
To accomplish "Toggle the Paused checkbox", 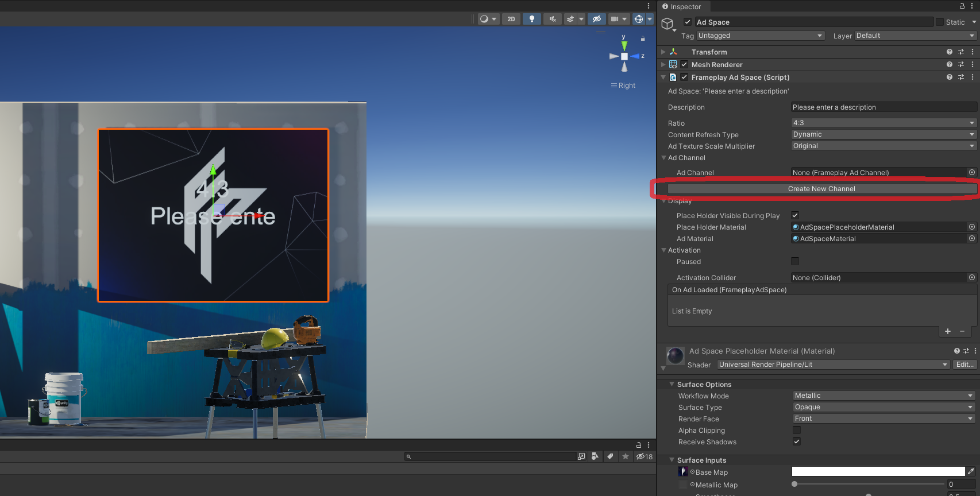I will click(795, 261).
